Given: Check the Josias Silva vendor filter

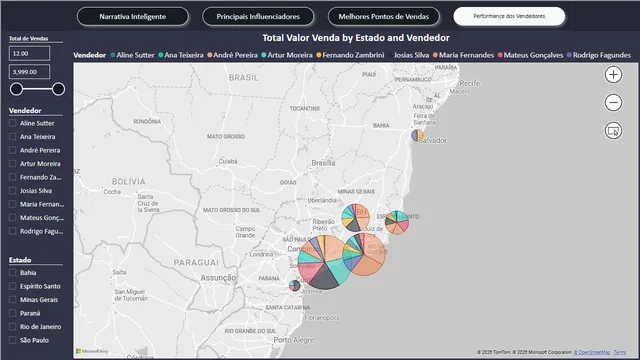Looking at the screenshot, I should 13,191.
